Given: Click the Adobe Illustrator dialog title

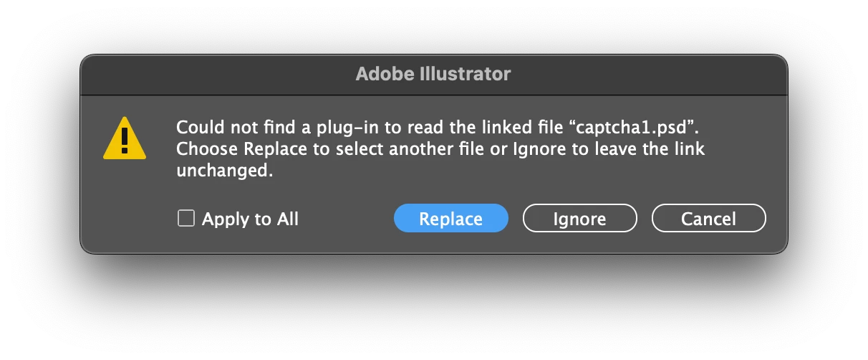Looking at the screenshot, I should [x=433, y=74].
